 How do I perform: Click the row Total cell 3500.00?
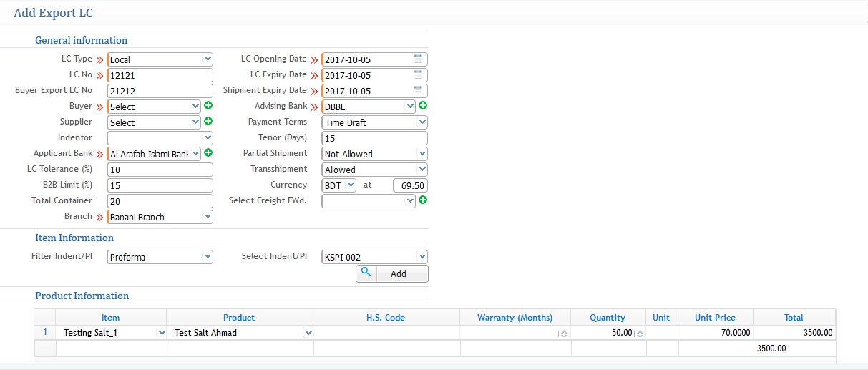[x=794, y=333]
